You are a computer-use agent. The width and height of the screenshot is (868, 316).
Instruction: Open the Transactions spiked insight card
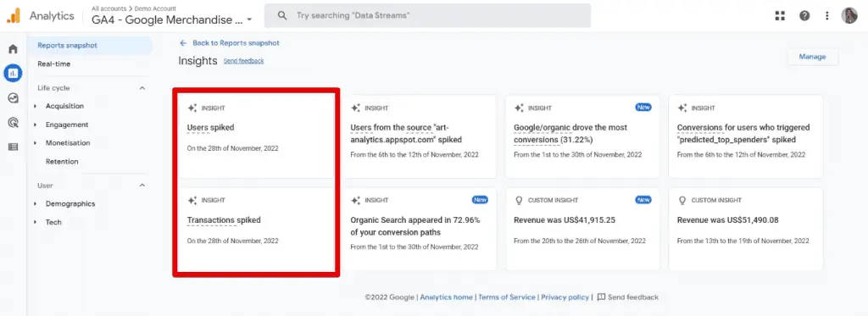point(256,229)
